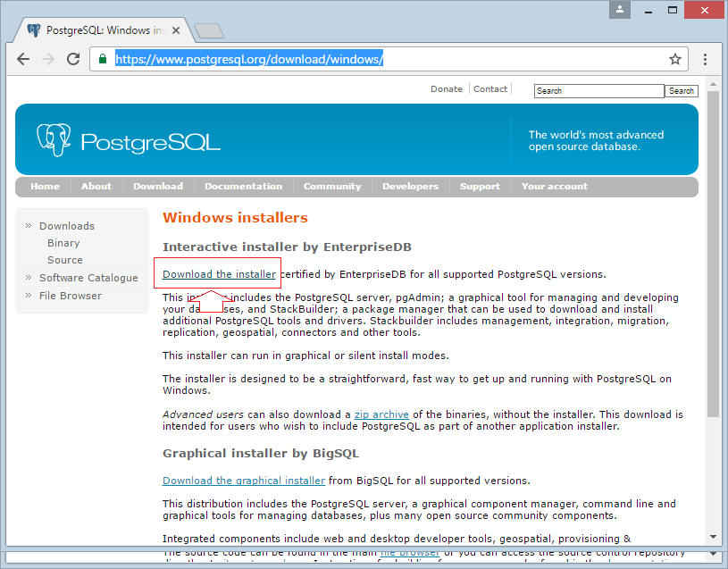The width and height of the screenshot is (728, 569).
Task: Click the address bar URL
Action: [x=249, y=59]
